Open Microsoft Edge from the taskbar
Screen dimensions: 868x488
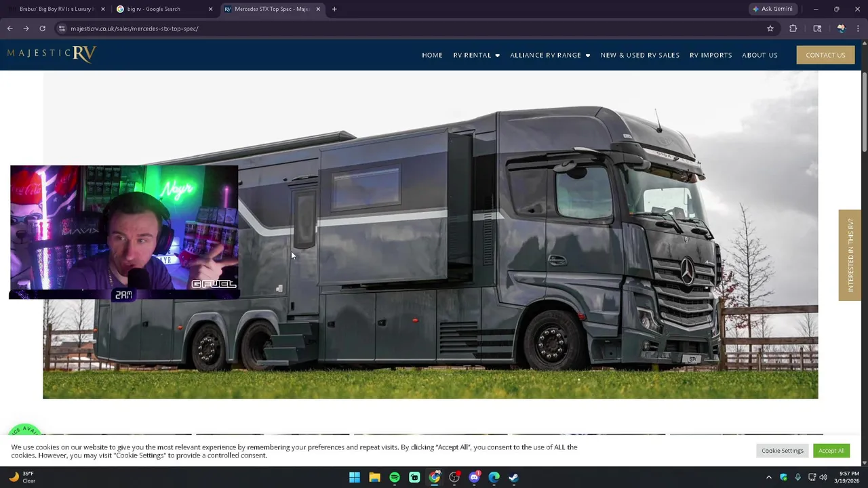coord(494,477)
